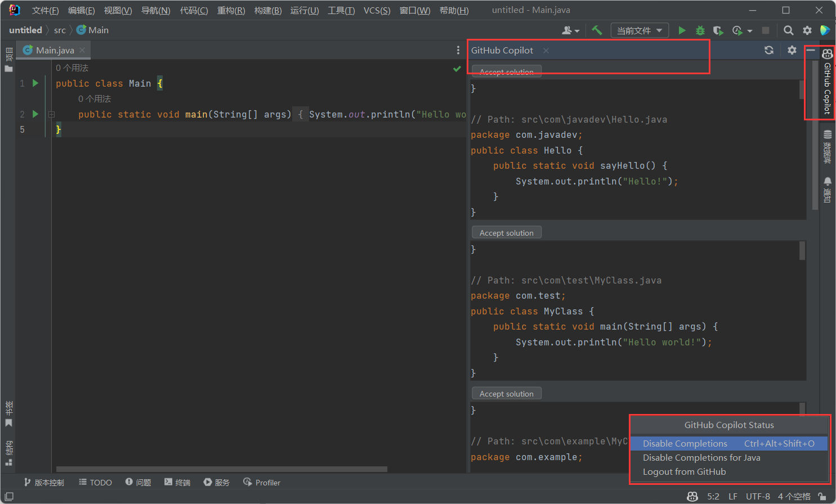Click untitled project breadcrumb
The height and width of the screenshot is (504, 836).
tap(25, 30)
